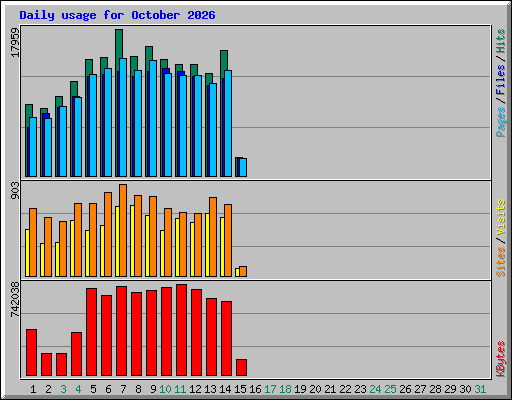Image resolution: width=512 pixels, height=400 pixels.
Task: Click the green Hits legend label
Action: [501, 41]
